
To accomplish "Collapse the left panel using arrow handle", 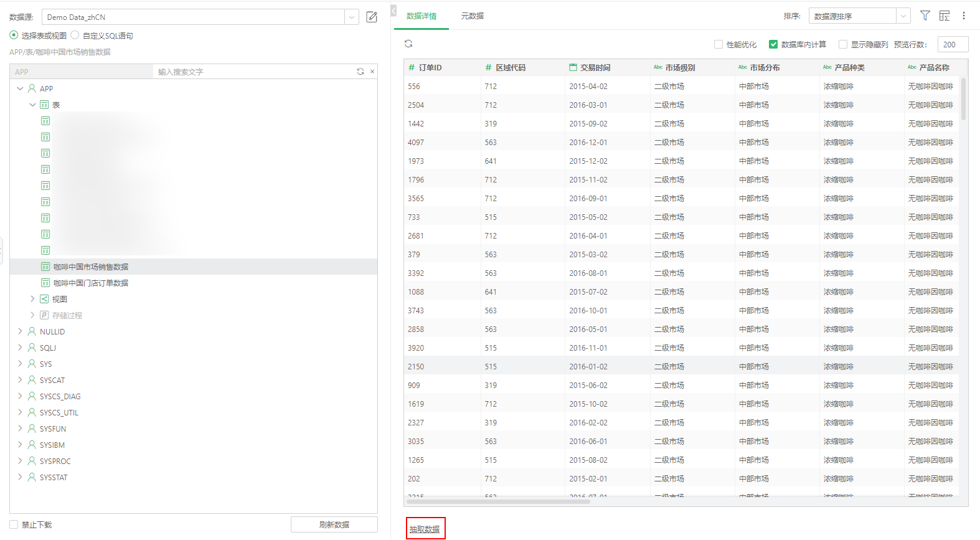I will [x=393, y=11].
